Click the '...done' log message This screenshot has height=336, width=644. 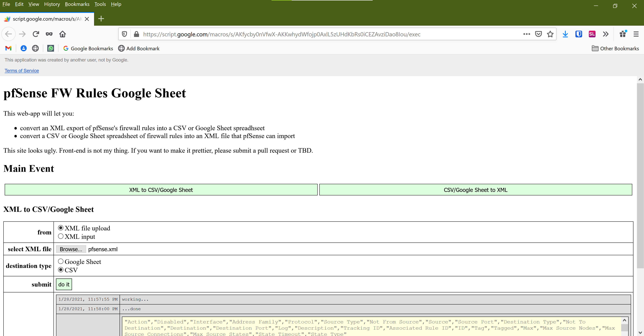click(x=131, y=309)
